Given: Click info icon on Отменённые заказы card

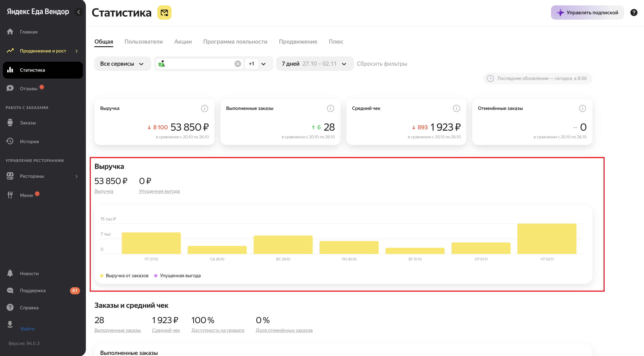Looking at the screenshot, I should [582, 108].
